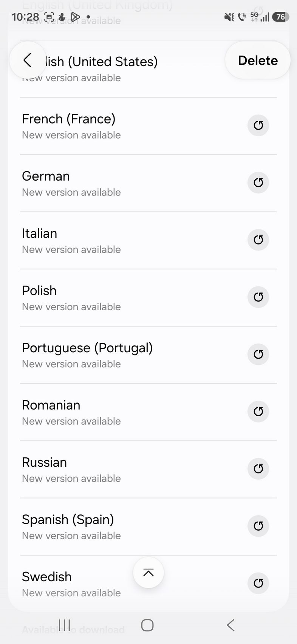Update the Italian language pack

tap(258, 240)
